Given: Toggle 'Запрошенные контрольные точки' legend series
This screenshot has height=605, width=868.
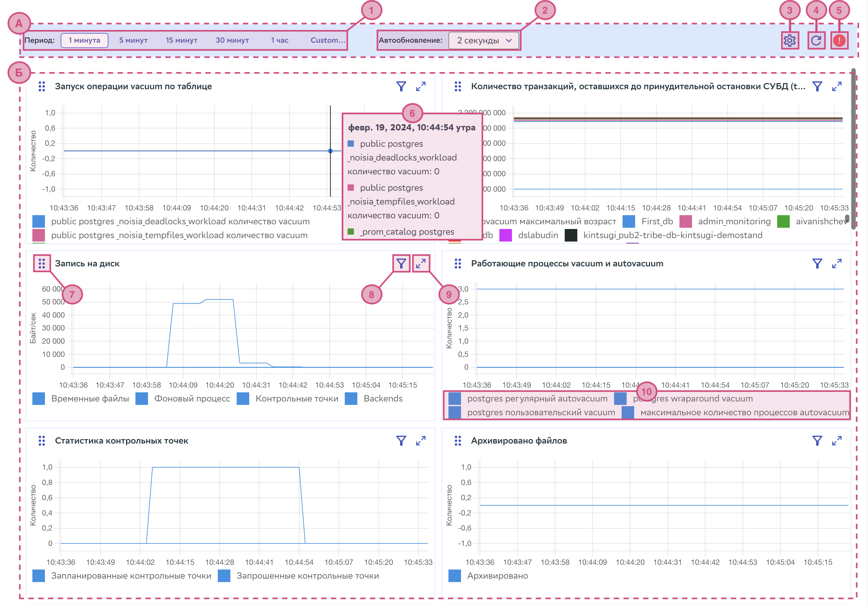Looking at the screenshot, I should [x=307, y=576].
